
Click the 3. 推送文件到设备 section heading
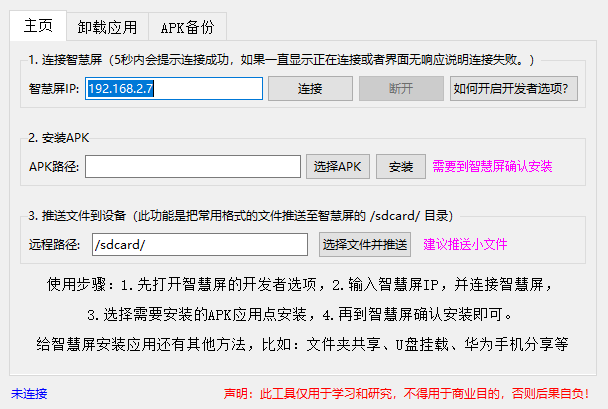(x=90, y=215)
